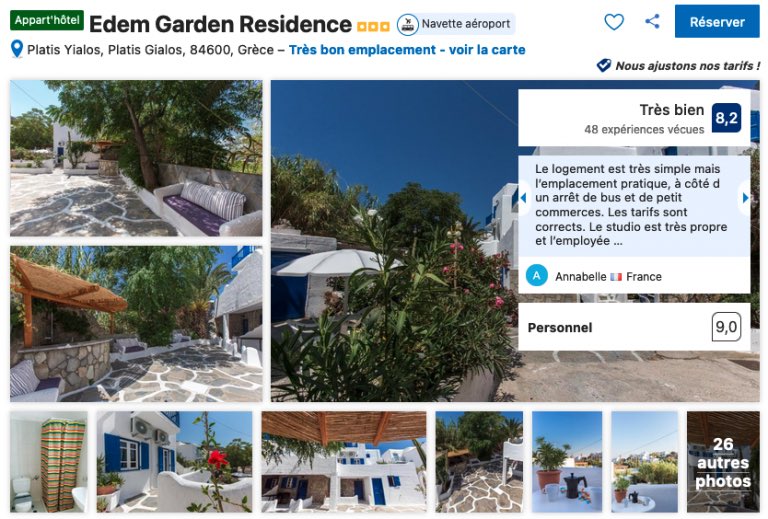
Task: Open the striped shower curtain bathroom photo
Action: pos(49,462)
